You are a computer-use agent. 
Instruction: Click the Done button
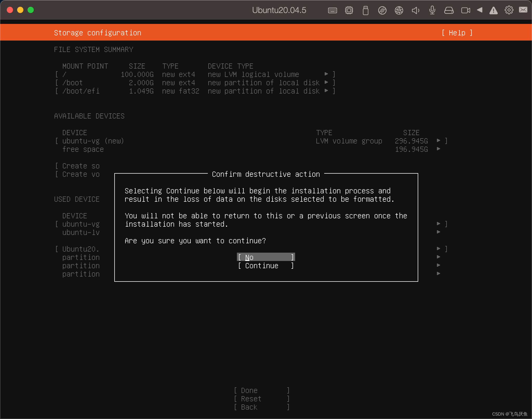coord(262,390)
